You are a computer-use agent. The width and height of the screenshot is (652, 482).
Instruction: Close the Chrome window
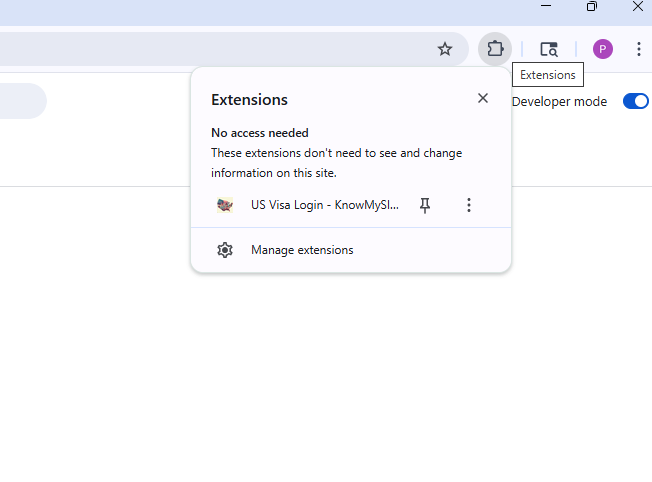click(638, 6)
